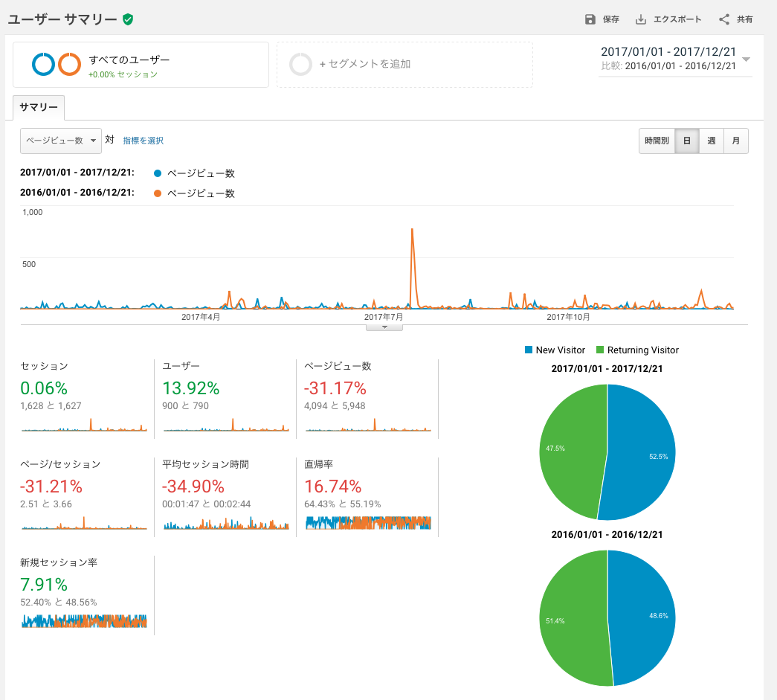Click the save (保存) disk icon
777x700 pixels.
click(x=590, y=19)
